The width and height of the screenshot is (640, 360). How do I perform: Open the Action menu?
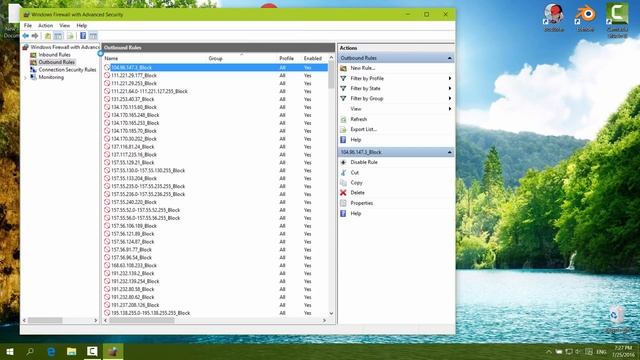pos(45,26)
